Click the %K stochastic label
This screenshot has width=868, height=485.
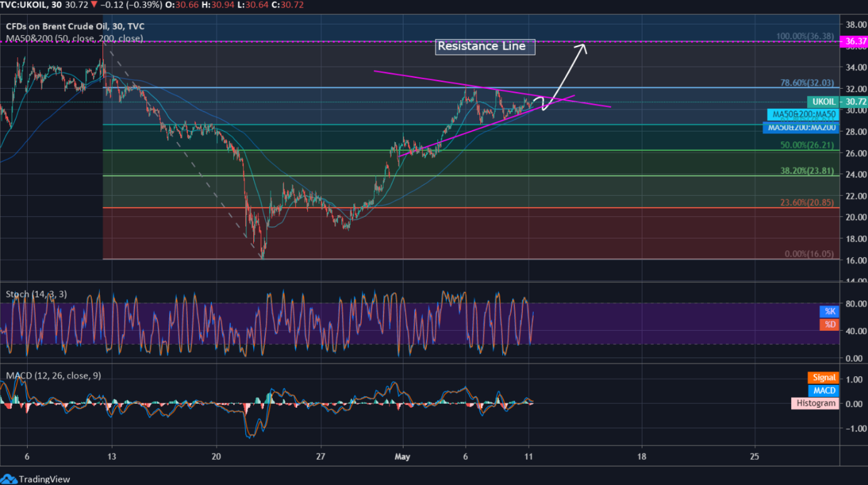(x=828, y=311)
